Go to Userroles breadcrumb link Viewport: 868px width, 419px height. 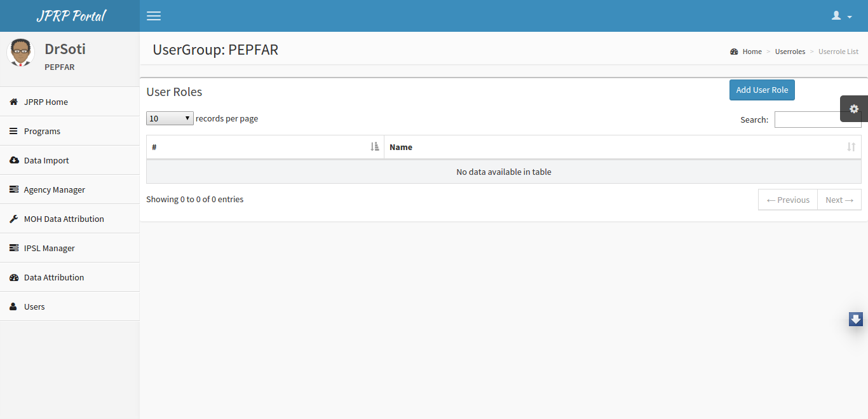click(790, 52)
